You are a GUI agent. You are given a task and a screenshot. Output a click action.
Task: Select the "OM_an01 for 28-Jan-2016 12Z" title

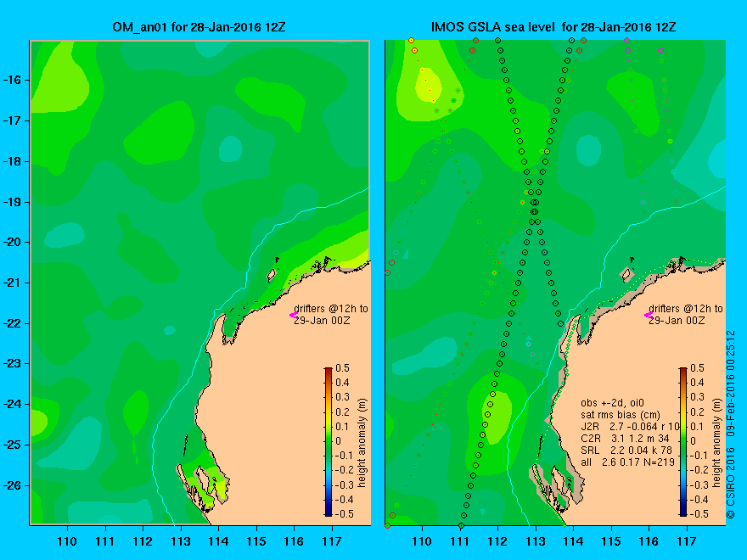point(199,27)
